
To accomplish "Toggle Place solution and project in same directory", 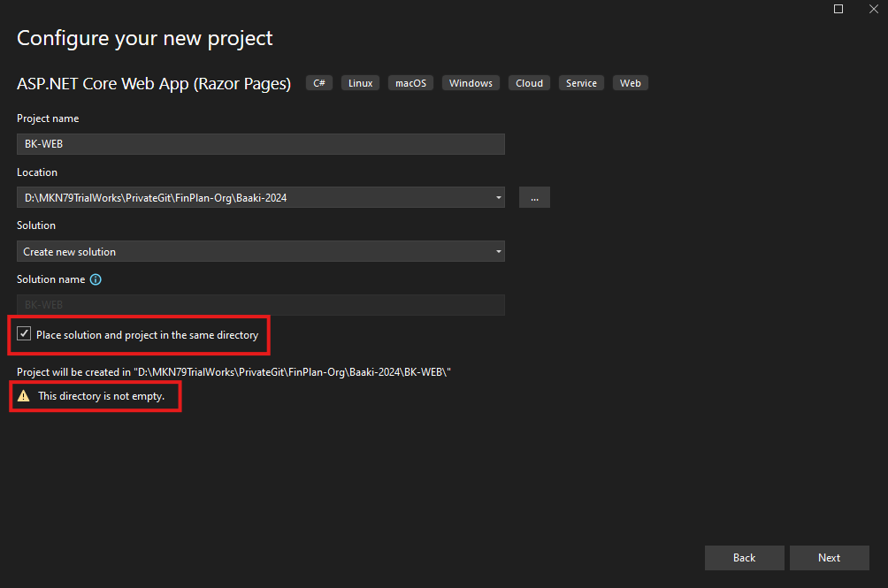I will click(24, 334).
